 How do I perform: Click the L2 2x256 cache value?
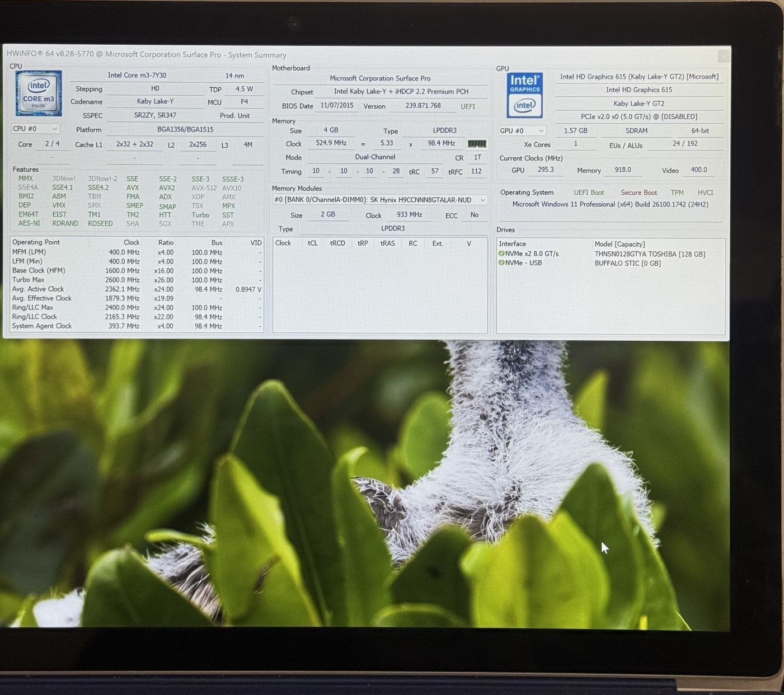coord(198,144)
